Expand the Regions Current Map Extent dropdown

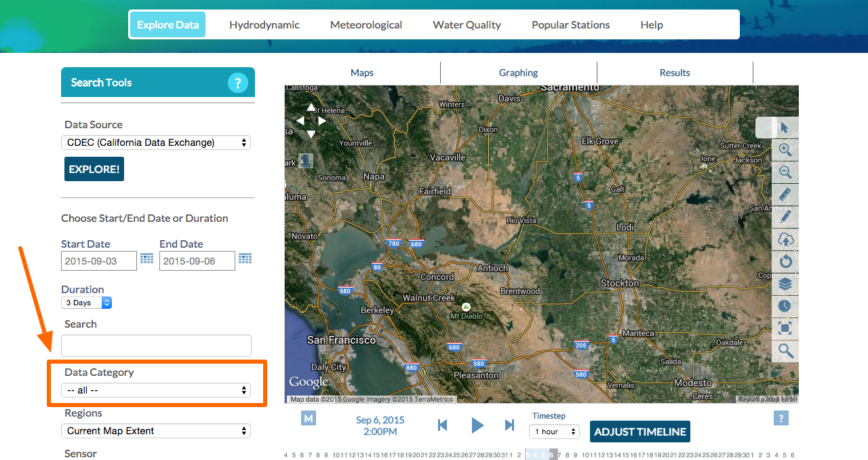click(x=155, y=431)
